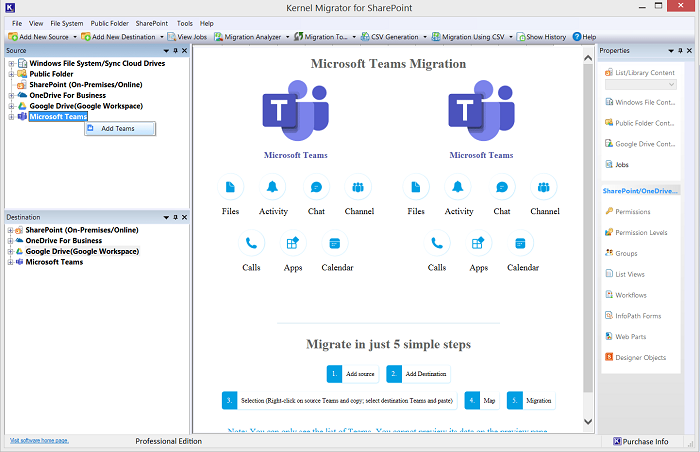Click the Visit software home page link
Viewport: 700px width, 452px height.
pos(39,440)
